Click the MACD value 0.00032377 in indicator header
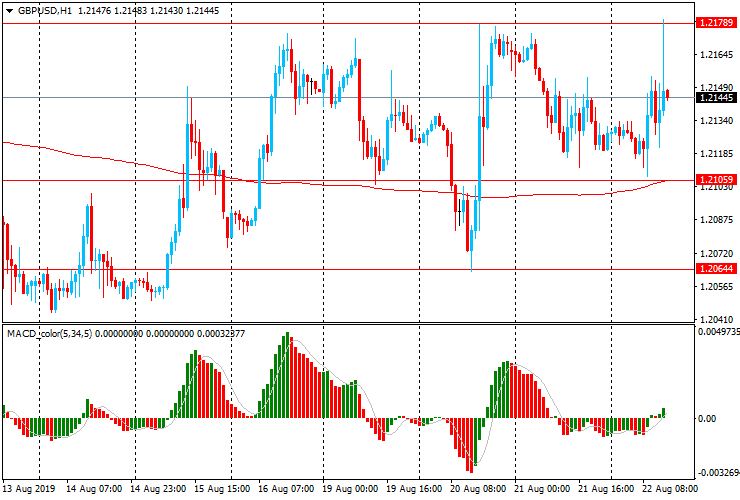Viewport: 740px width, 500px height. (x=221, y=334)
